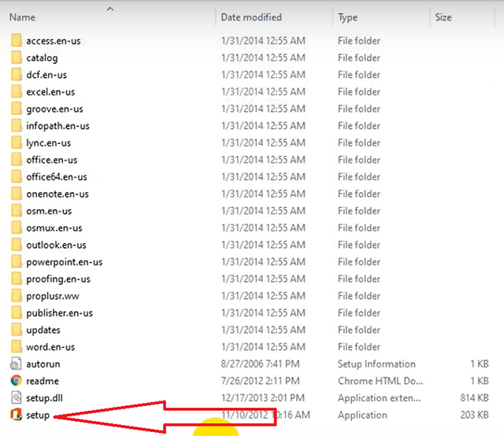Select the onenote.en-us folder name
Viewport: 504px width, 436px height.
57,194
